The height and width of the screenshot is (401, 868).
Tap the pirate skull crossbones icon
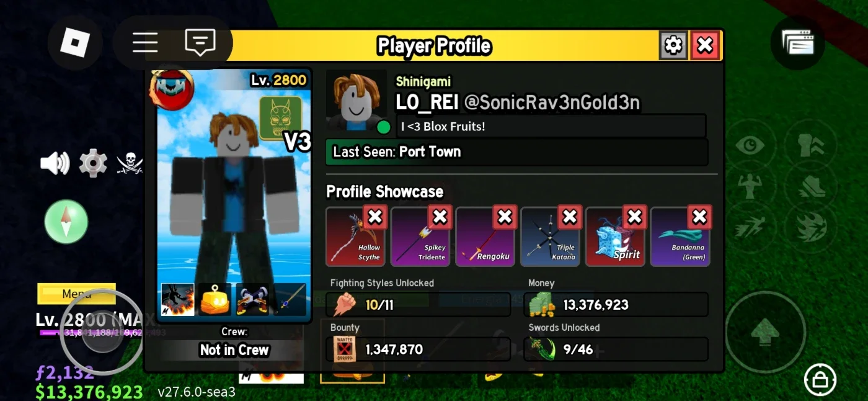130,163
